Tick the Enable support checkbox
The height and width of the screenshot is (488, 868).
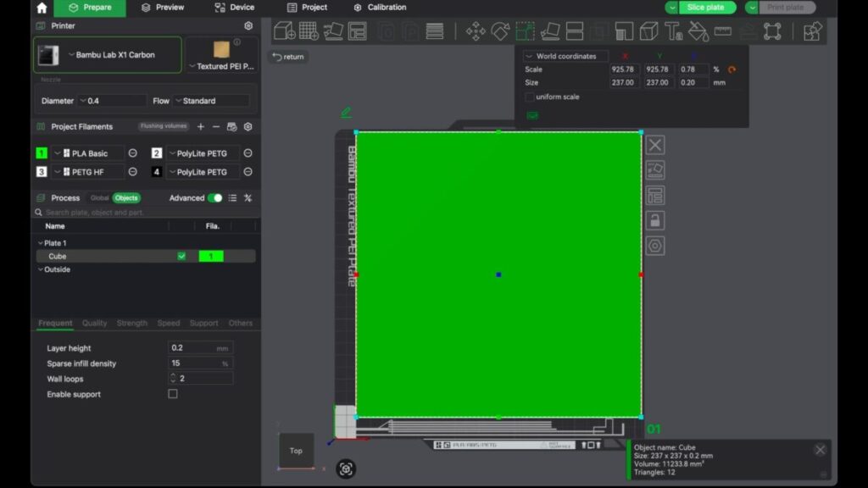coord(173,394)
